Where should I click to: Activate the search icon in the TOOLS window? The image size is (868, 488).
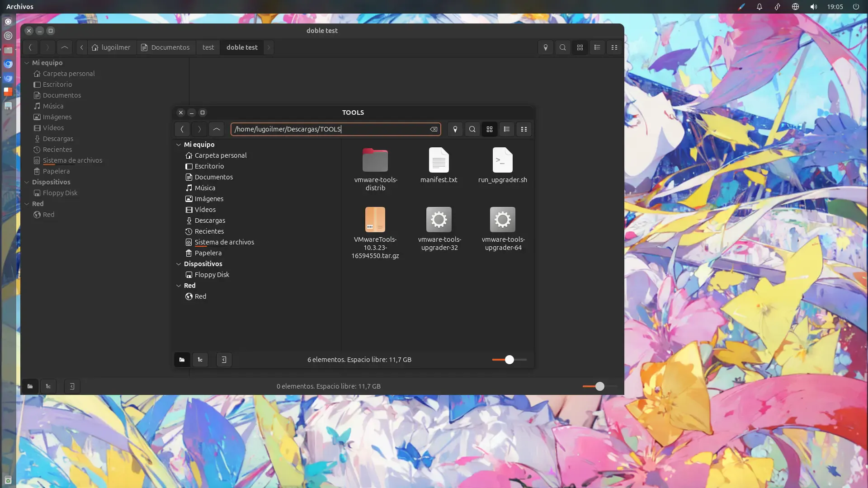coord(472,129)
